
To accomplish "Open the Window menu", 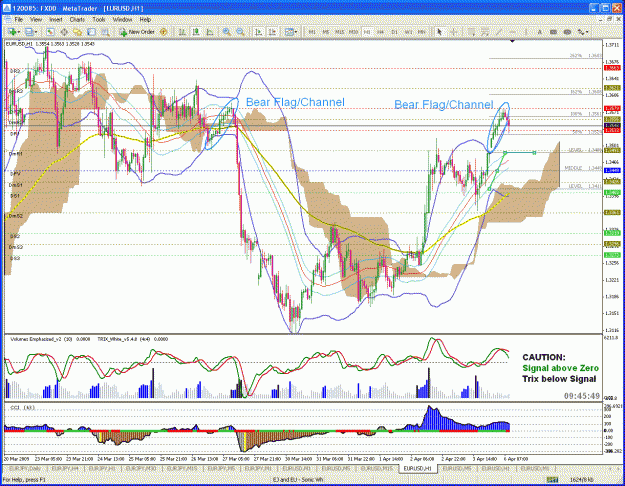I will click(122, 20).
